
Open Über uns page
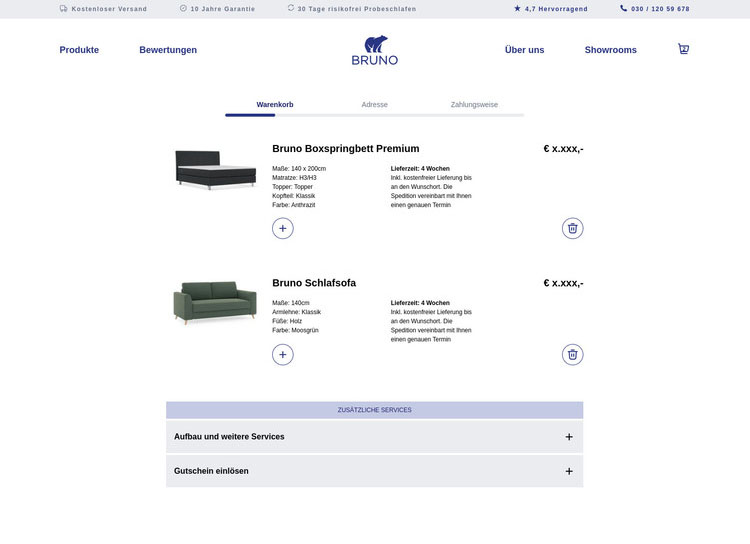pos(524,50)
